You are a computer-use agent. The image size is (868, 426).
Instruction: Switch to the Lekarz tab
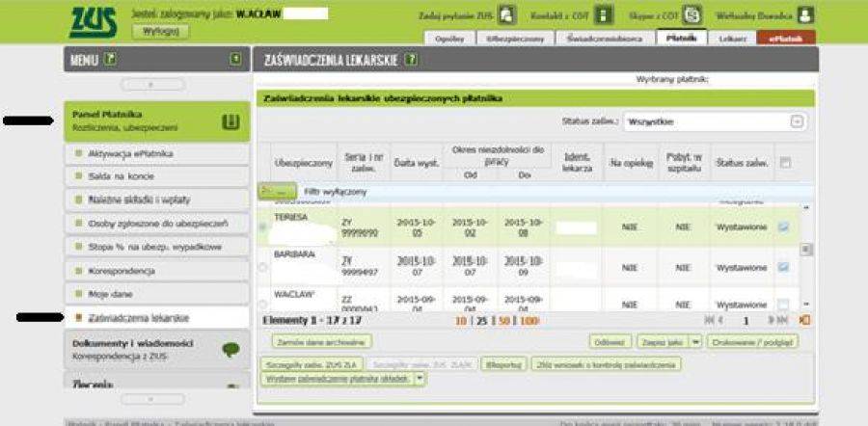(x=731, y=39)
